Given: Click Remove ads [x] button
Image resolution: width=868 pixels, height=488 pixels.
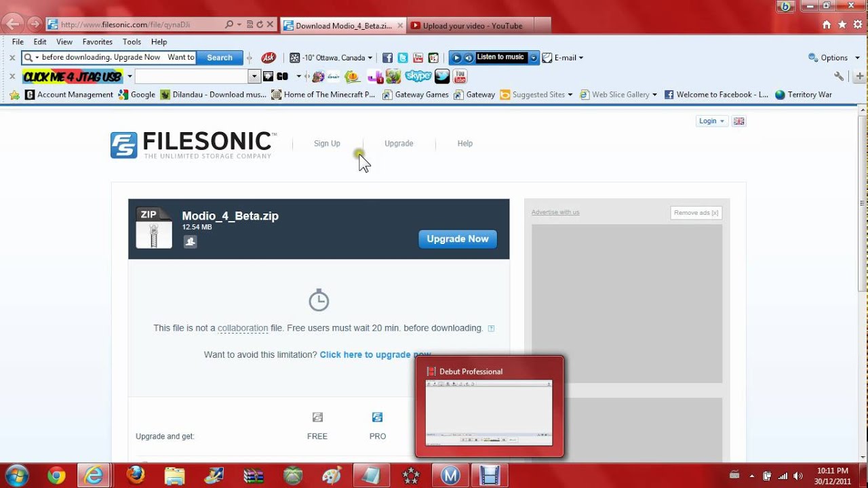Looking at the screenshot, I should (696, 213).
